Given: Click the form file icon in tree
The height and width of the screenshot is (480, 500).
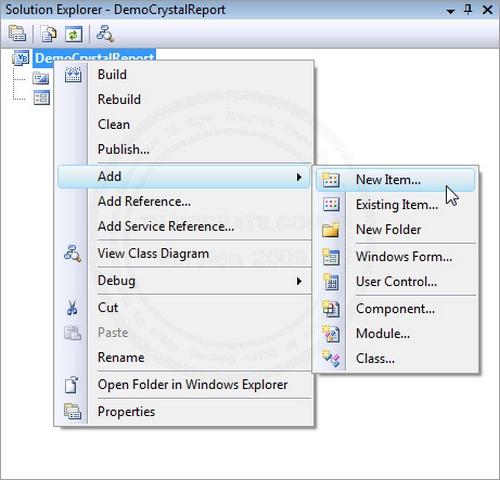Looking at the screenshot, I should (41, 98).
